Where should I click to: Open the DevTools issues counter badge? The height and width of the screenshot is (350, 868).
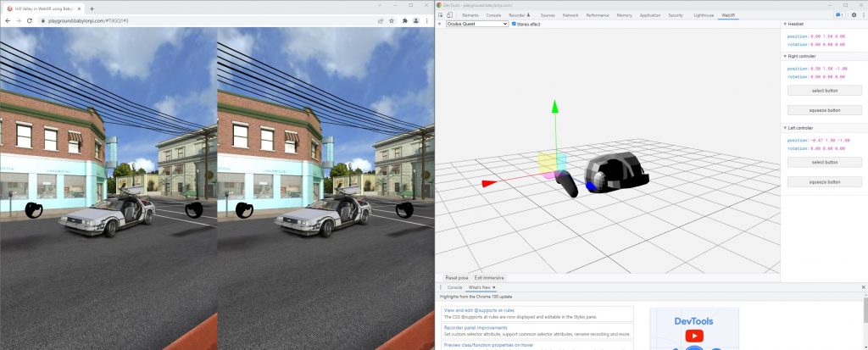point(839,15)
